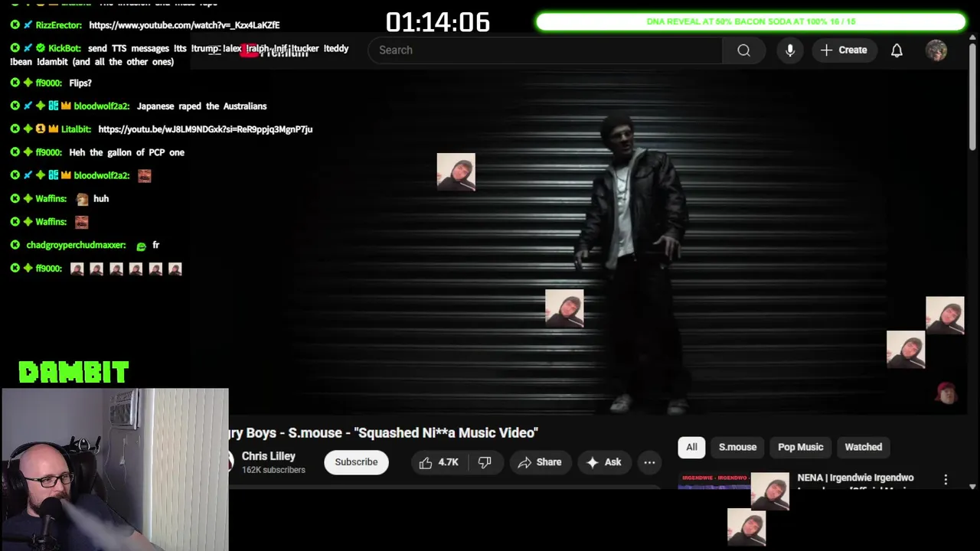Open YouTube notifications bell
Image resolution: width=980 pixels, height=551 pixels.
[897, 51]
